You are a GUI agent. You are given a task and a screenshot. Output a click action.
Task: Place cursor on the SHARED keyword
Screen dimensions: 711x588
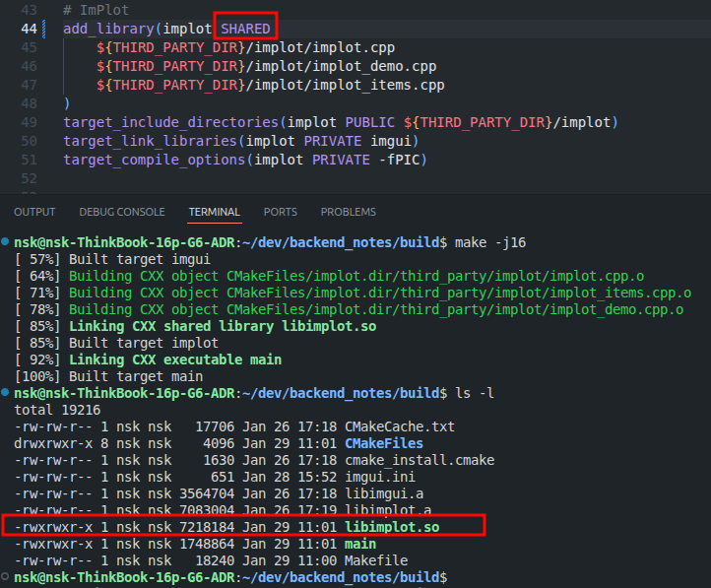pos(244,29)
